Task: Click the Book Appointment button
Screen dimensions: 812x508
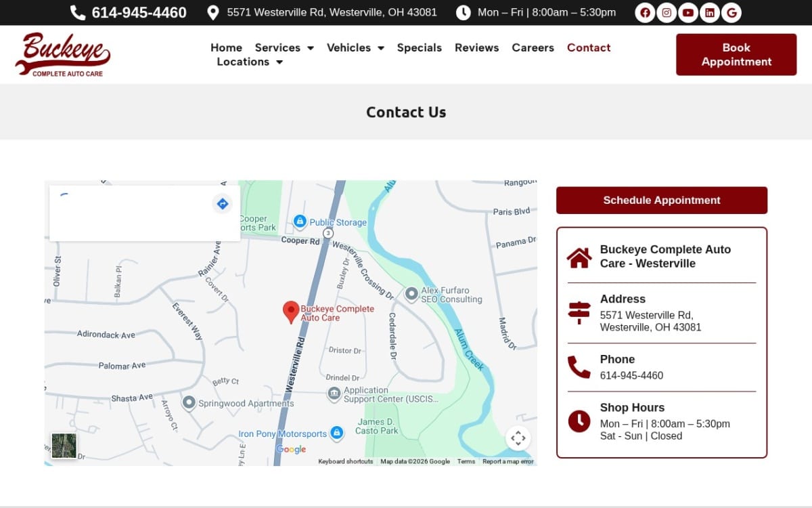Action: [736, 55]
